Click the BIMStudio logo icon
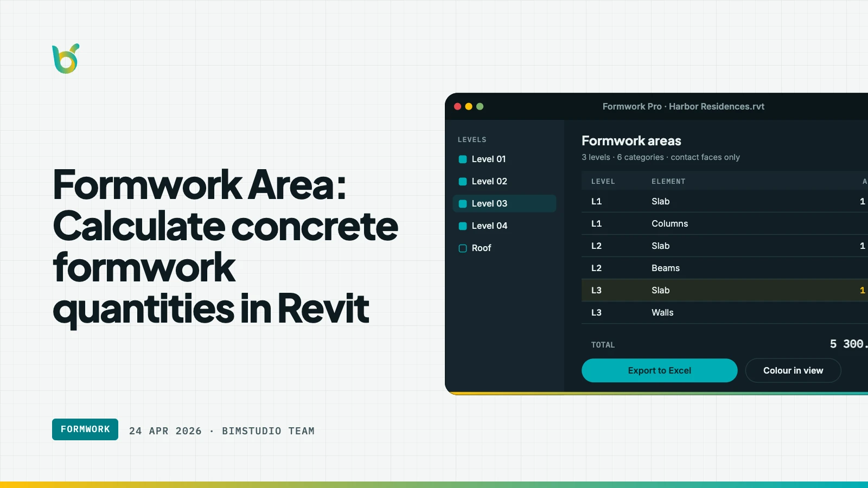 (66, 59)
